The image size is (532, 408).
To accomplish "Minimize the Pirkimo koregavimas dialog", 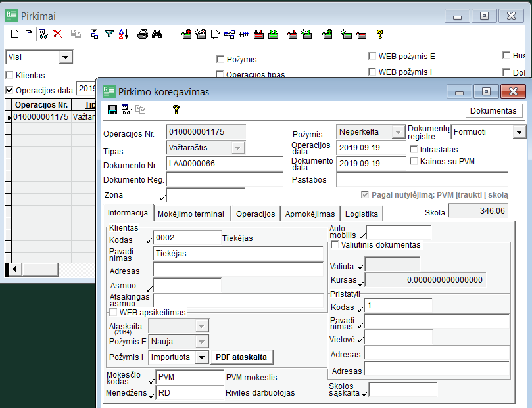I will 460,91.
